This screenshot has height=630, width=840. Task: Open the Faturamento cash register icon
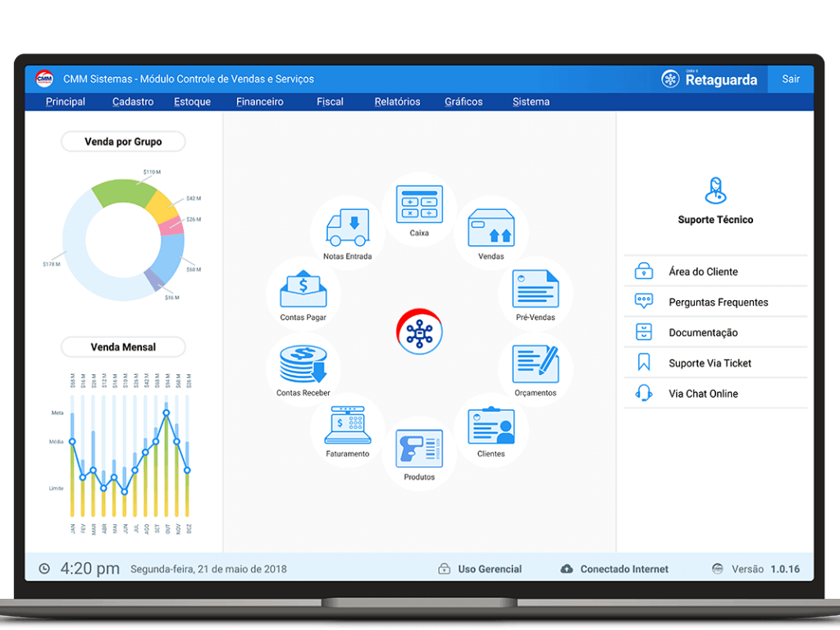[348, 426]
